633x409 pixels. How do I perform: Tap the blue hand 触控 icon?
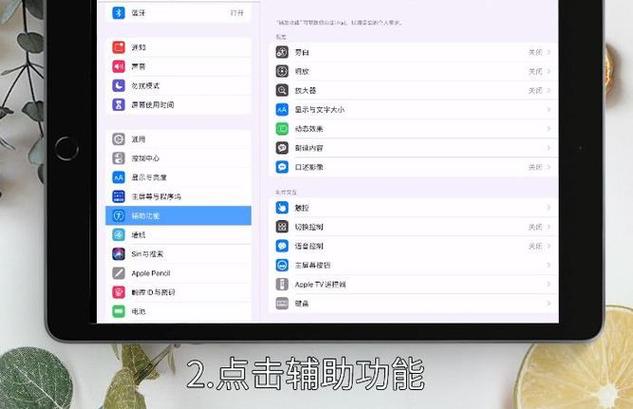point(282,208)
